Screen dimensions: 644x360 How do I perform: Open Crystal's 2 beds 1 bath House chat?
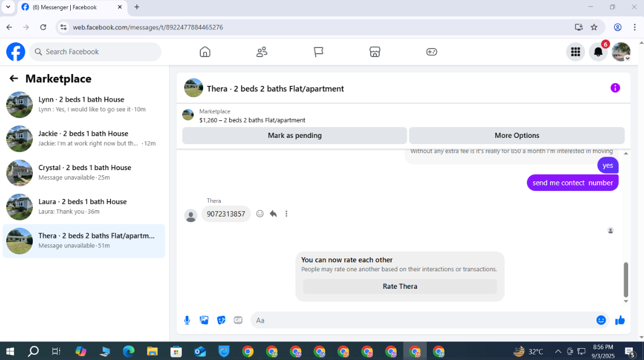pyautogui.click(x=84, y=172)
